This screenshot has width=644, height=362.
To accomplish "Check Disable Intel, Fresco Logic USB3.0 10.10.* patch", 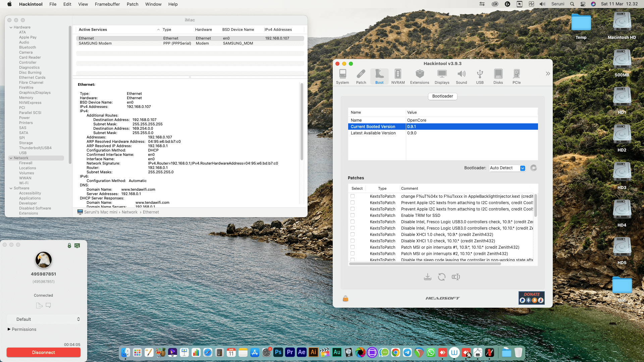I will (353, 228).
